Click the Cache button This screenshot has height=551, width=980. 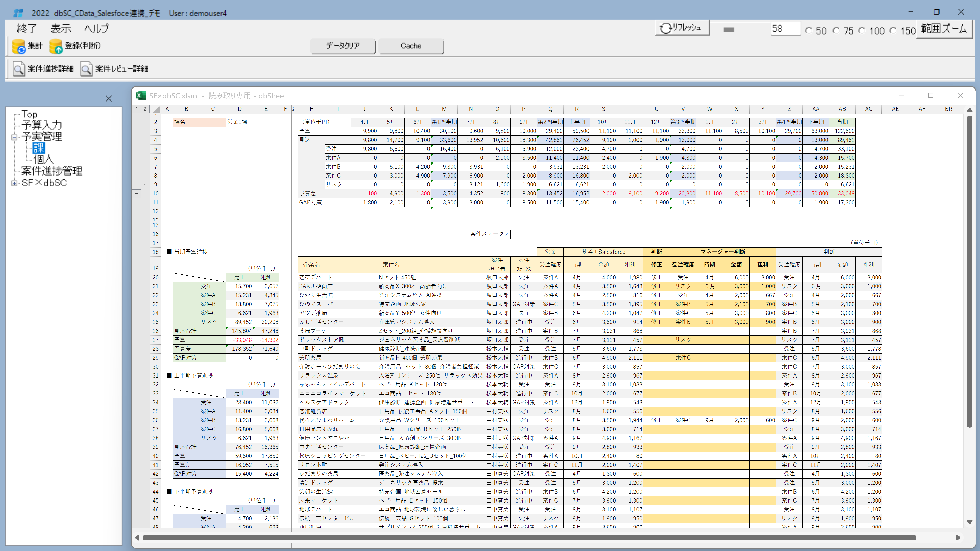click(x=411, y=46)
